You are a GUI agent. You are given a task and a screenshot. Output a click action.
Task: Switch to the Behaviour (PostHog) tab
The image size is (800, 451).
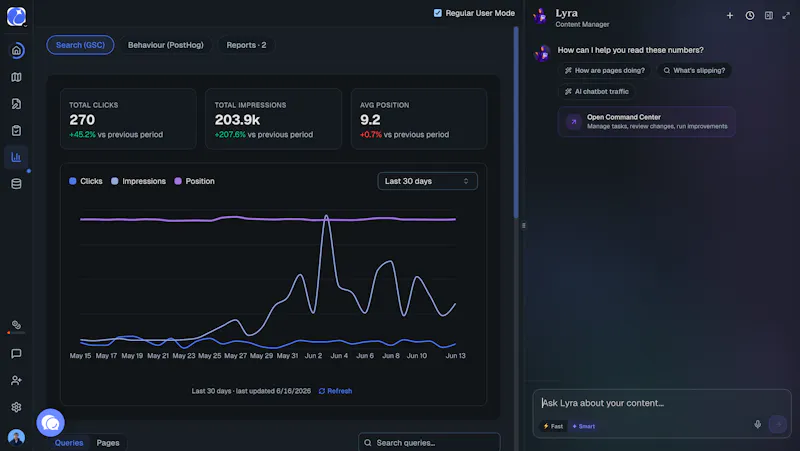point(166,45)
